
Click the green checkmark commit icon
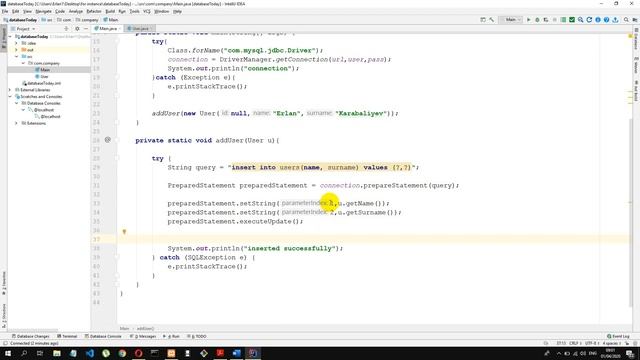[572, 20]
